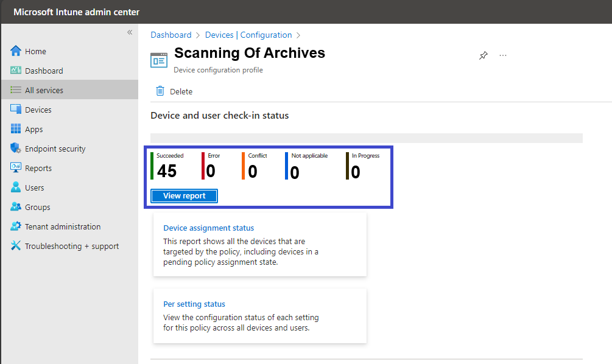Click the View report button

(185, 196)
